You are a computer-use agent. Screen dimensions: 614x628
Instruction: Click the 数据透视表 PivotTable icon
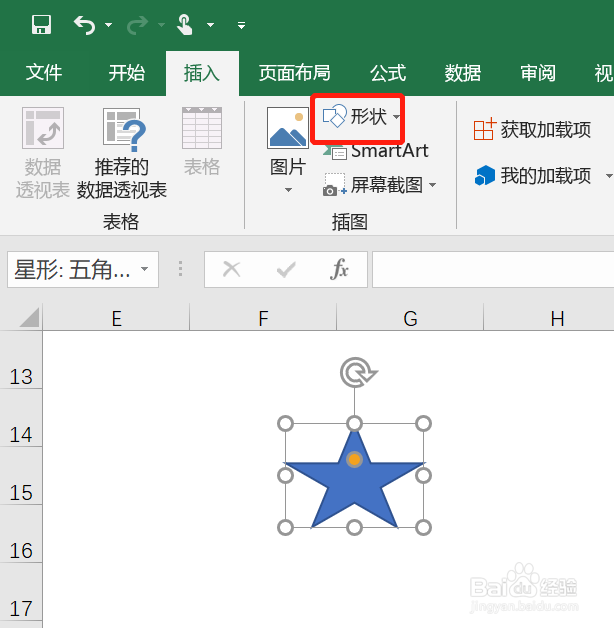43,128
